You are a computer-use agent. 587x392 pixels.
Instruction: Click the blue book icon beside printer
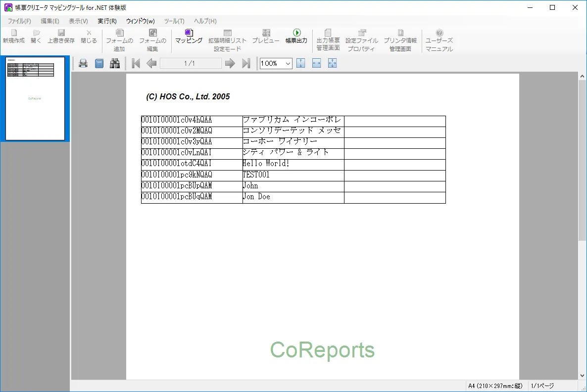(99, 63)
